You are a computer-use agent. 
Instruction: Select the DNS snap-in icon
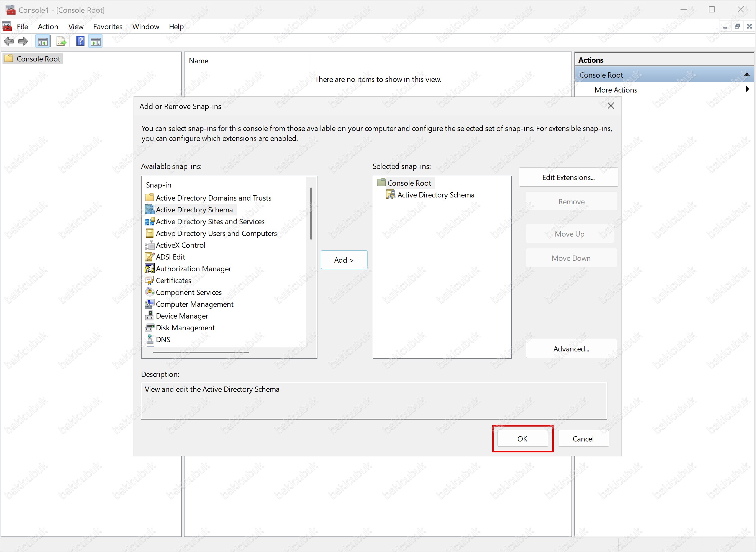click(150, 339)
